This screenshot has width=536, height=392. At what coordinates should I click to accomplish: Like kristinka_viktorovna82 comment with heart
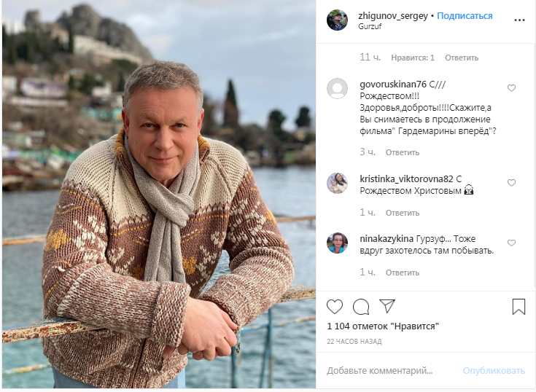click(x=511, y=183)
